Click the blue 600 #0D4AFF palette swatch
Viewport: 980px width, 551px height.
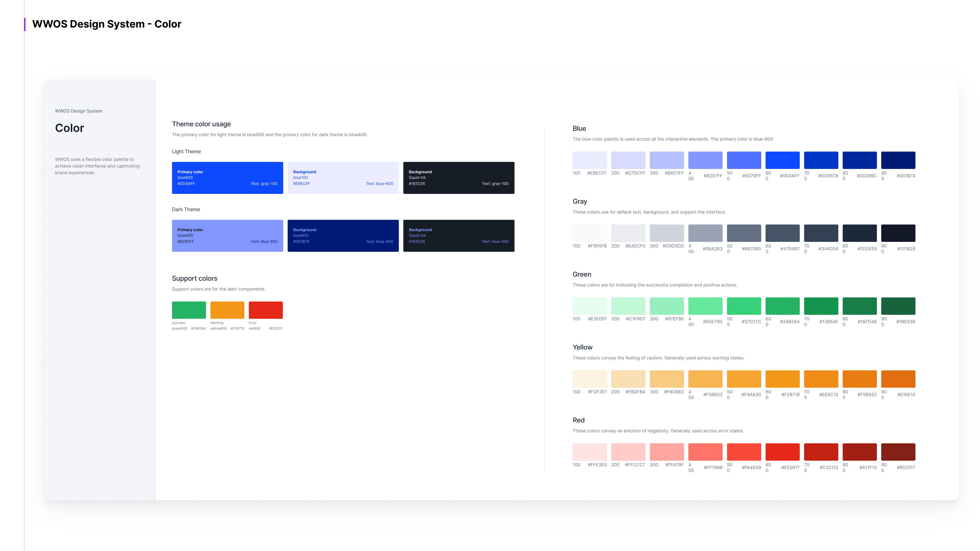pos(782,160)
